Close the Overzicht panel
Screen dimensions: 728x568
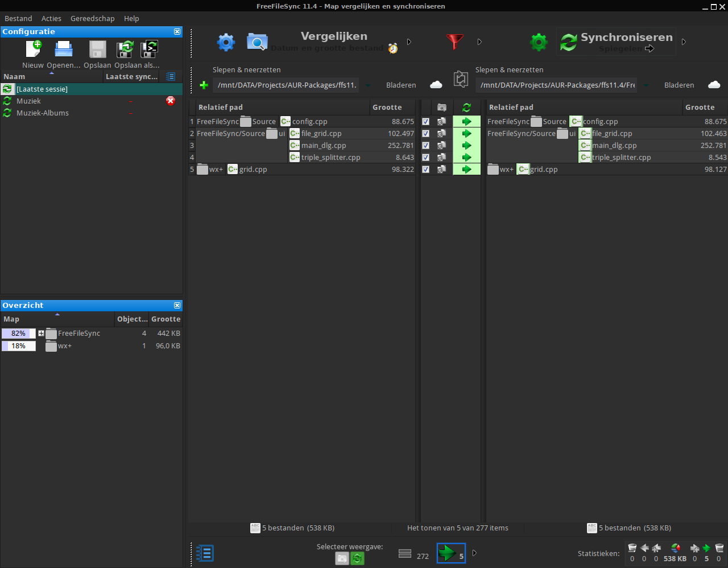coord(177,306)
